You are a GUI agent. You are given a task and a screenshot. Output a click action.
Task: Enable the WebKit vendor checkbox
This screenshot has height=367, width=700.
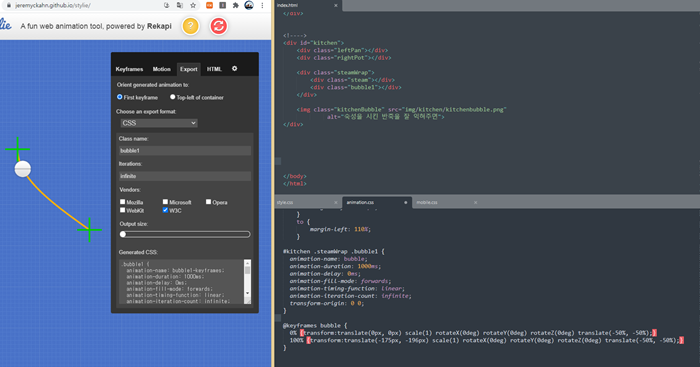coord(122,210)
